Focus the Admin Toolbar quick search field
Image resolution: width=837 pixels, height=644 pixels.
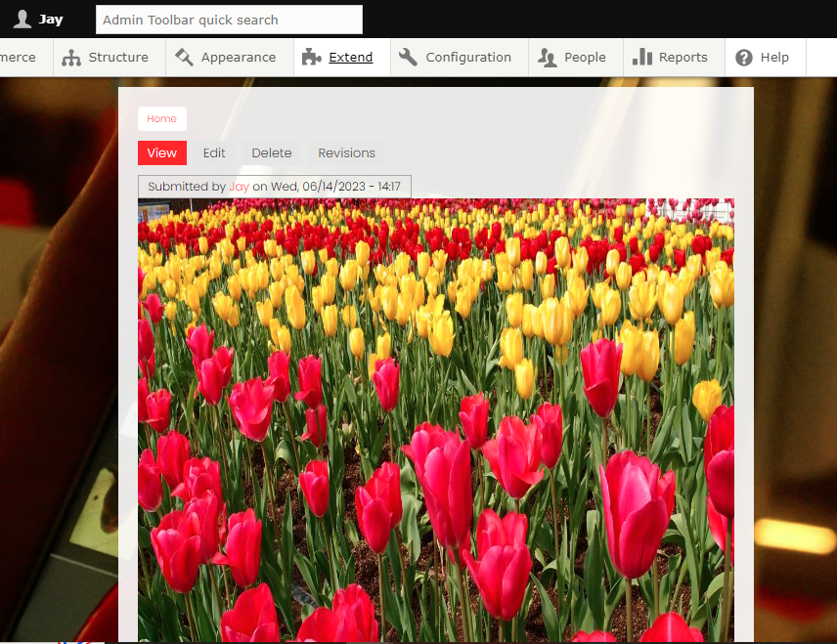(x=229, y=20)
